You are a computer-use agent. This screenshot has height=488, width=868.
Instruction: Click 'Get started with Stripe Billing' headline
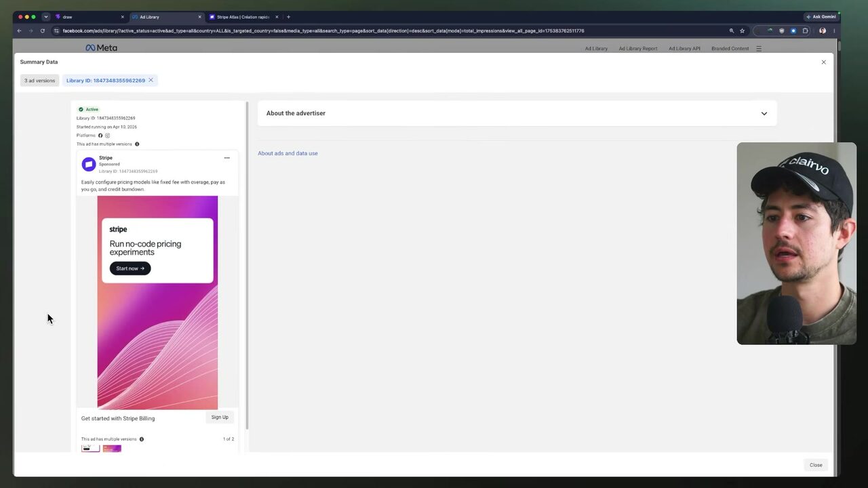pyautogui.click(x=118, y=418)
